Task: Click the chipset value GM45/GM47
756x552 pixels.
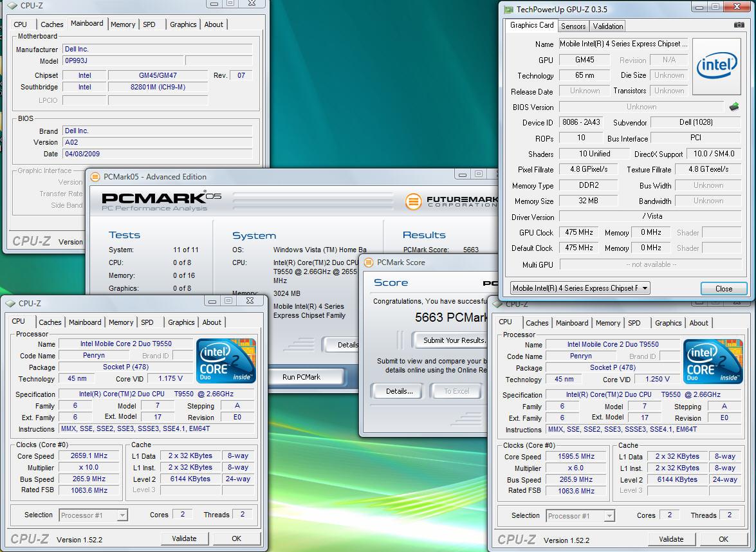Action: tap(158, 75)
